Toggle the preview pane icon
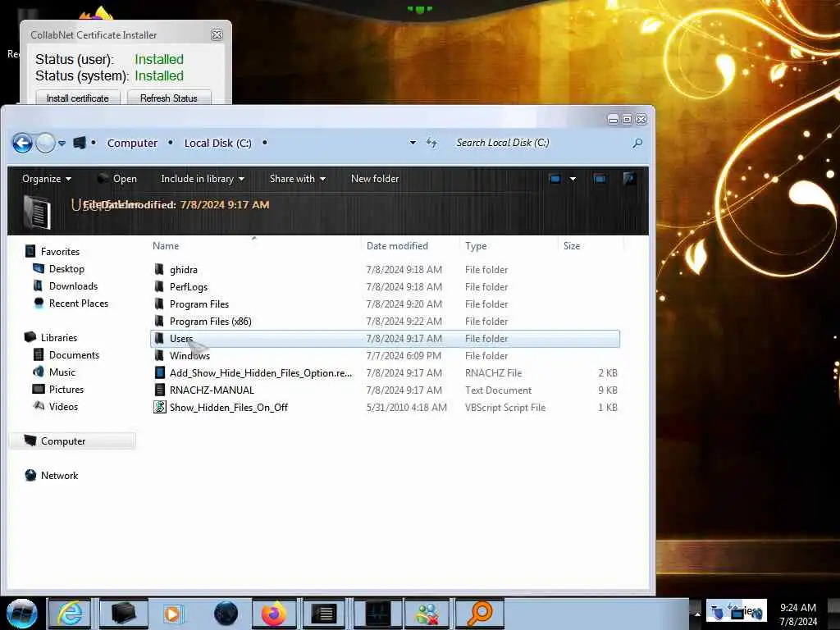The image size is (840, 630). tap(600, 178)
